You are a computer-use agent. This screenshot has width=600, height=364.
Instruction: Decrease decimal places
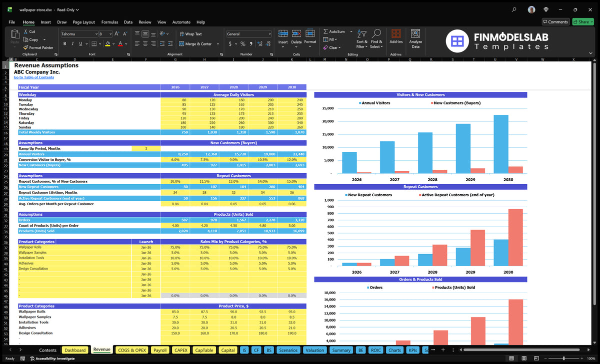[268, 44]
